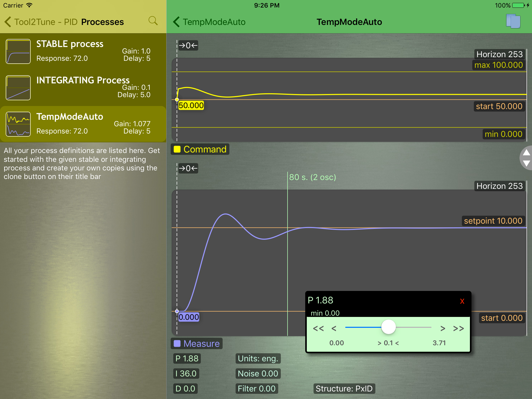Open the D 0.0 parameter
The image size is (532, 399).
click(x=185, y=389)
